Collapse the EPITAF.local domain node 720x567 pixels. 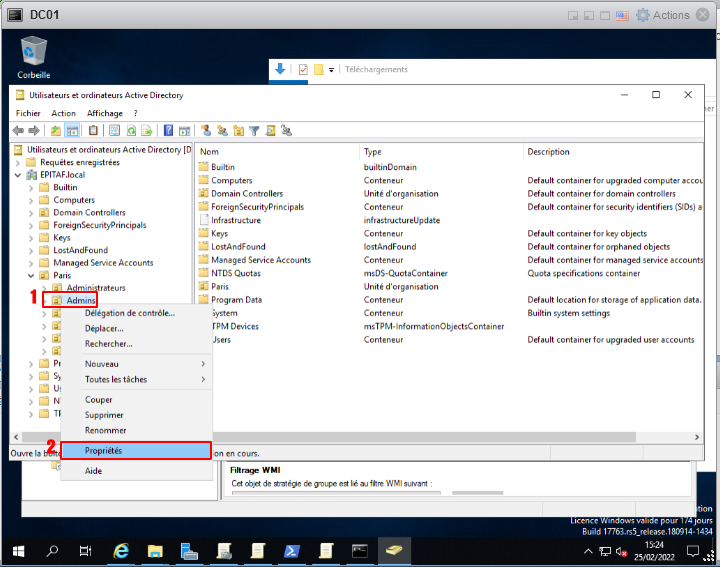coord(18,175)
